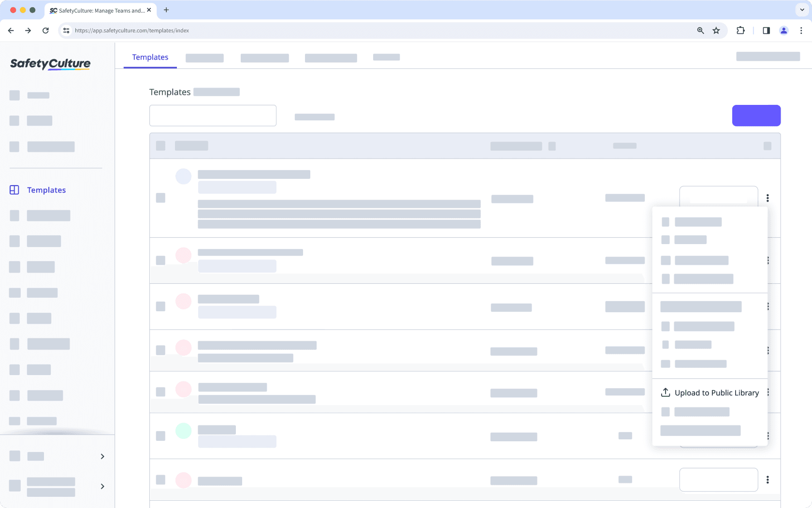The height and width of the screenshot is (508, 812).
Task: Switch to the Templates tab
Action: [x=150, y=57]
